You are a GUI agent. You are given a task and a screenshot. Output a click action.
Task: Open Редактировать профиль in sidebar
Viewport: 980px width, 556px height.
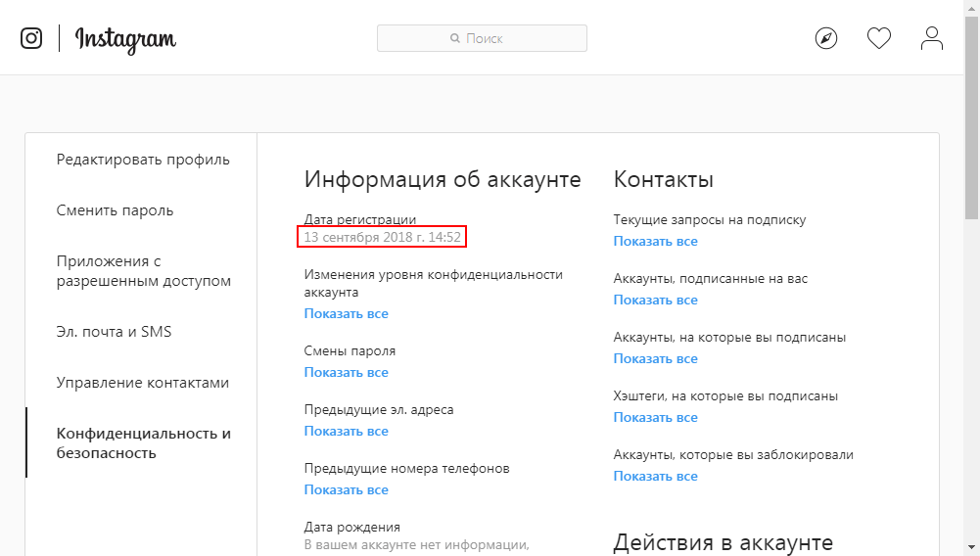tap(143, 160)
